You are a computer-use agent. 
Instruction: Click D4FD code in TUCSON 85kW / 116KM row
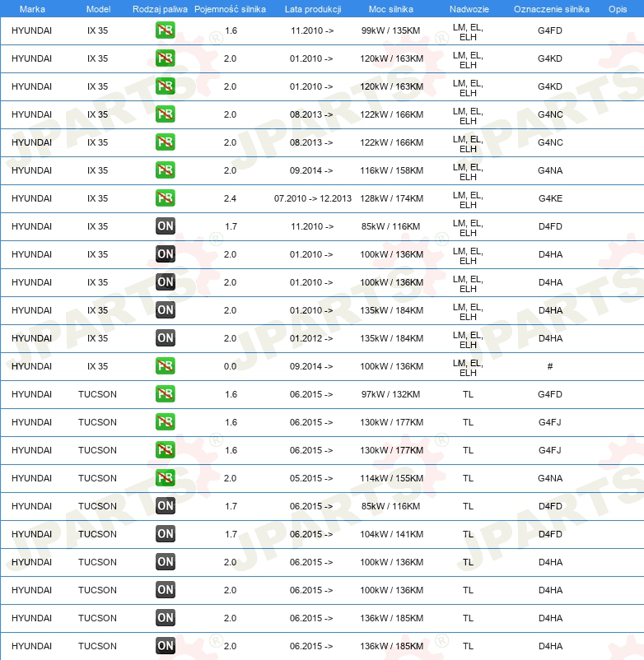coord(550,506)
